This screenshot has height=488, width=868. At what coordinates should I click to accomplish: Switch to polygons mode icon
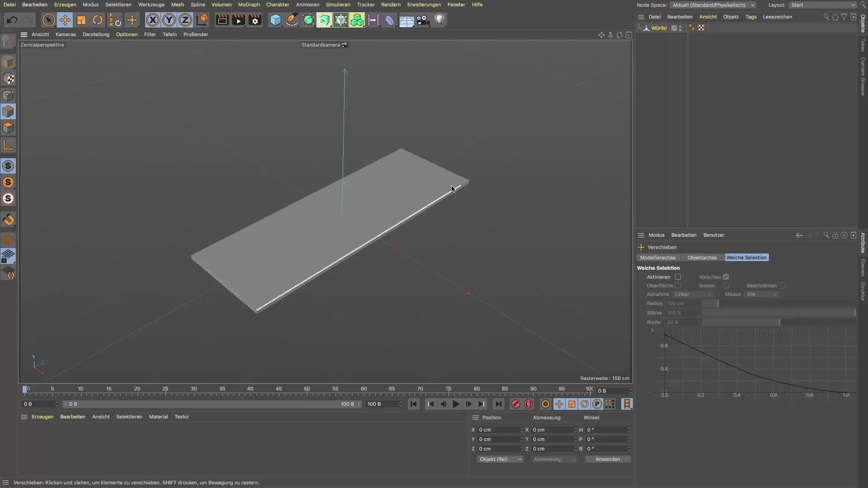coord(8,128)
